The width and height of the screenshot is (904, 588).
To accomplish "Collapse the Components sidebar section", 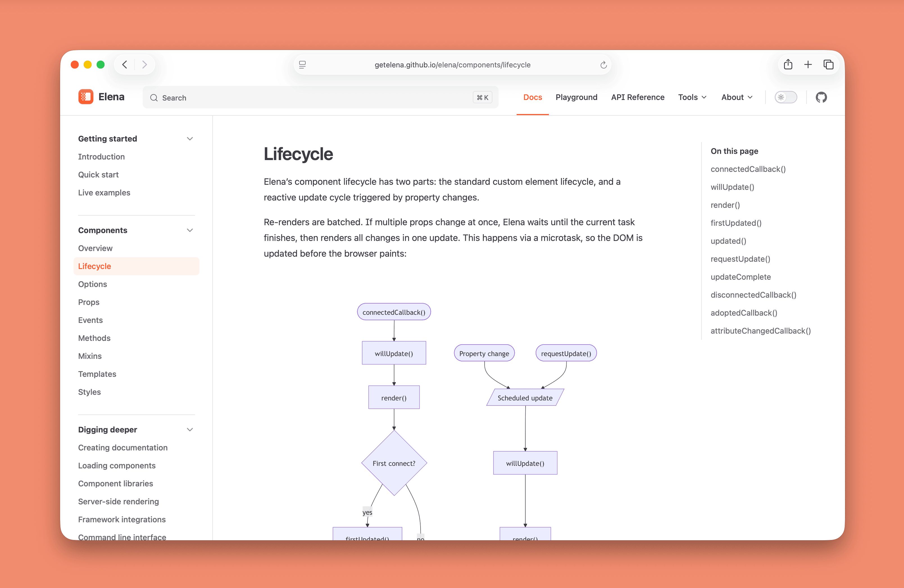I will [x=190, y=230].
